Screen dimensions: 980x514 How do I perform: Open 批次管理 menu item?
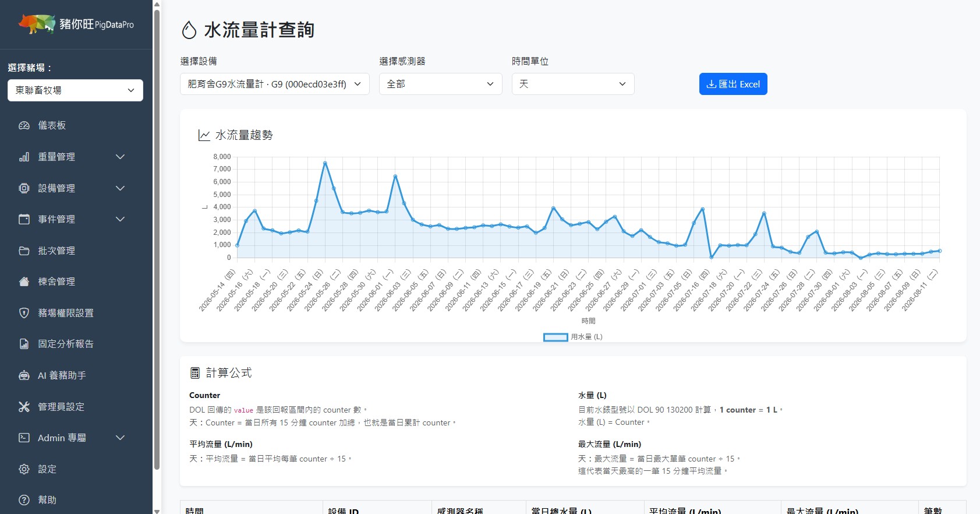coord(56,251)
